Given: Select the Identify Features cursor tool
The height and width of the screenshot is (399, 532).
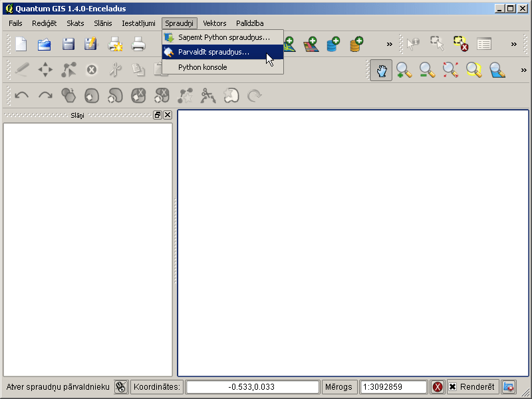Looking at the screenshot, I should 413,44.
